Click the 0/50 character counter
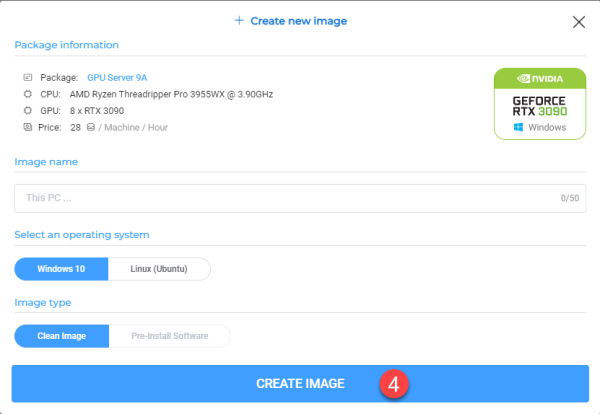 click(x=570, y=199)
